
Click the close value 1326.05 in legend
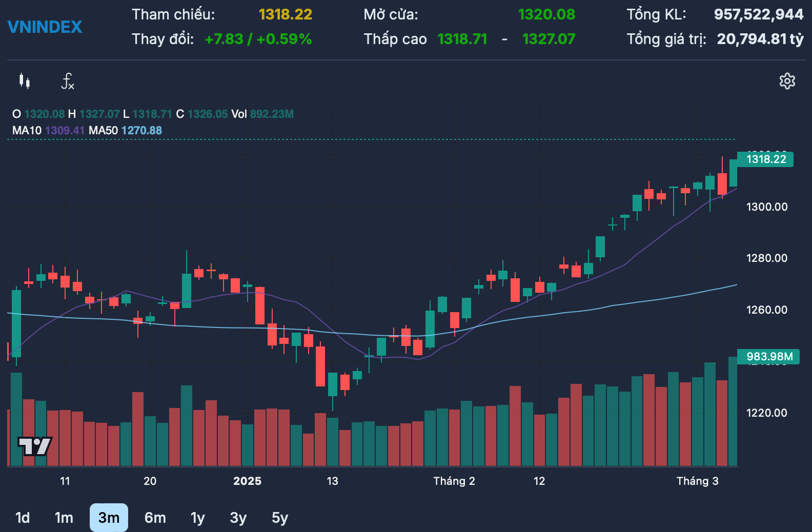pyautogui.click(x=208, y=114)
